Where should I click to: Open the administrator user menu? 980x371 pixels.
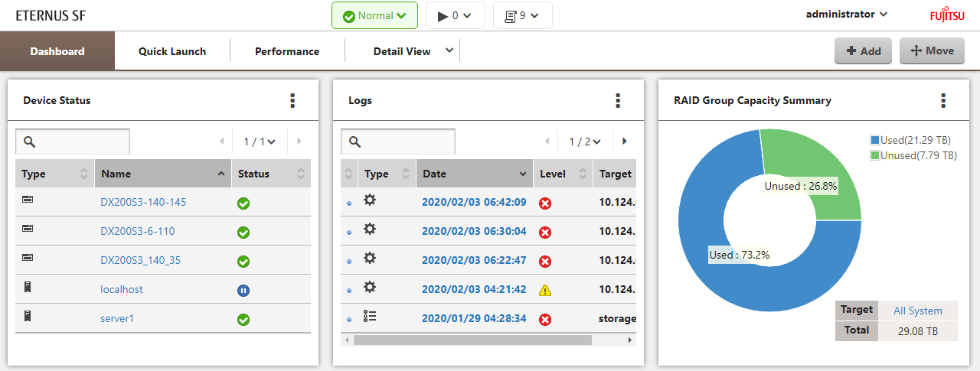(847, 14)
